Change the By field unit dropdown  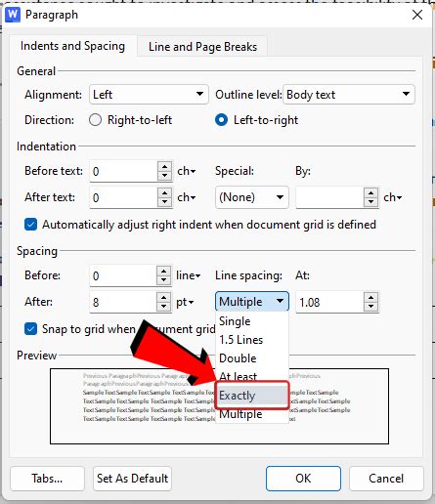pyautogui.click(x=393, y=197)
